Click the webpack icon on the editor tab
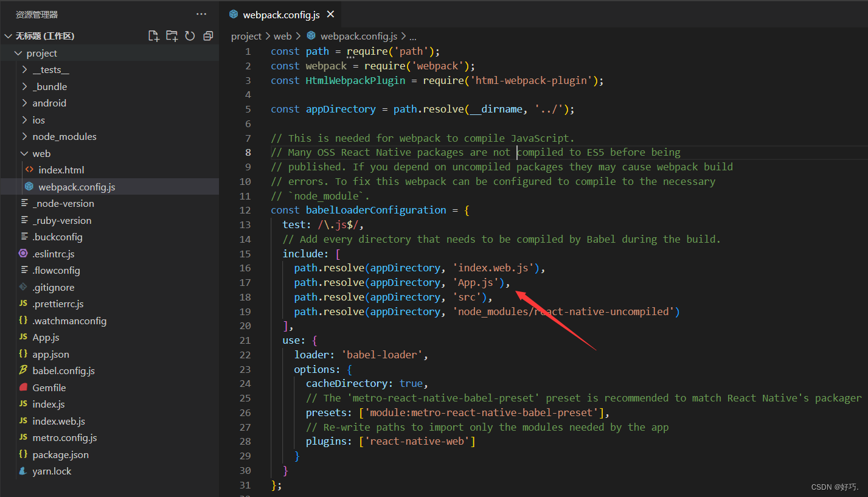The height and width of the screenshot is (497, 868). click(x=234, y=14)
